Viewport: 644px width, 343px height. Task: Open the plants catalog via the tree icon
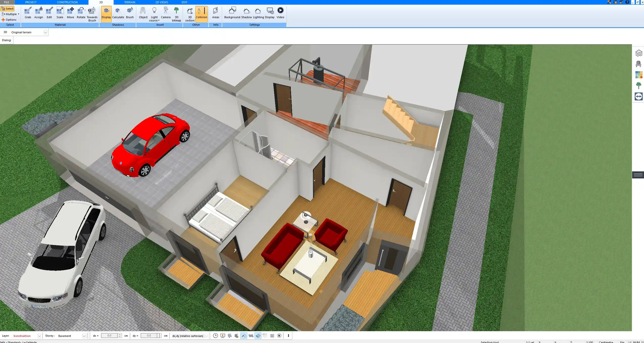click(639, 85)
